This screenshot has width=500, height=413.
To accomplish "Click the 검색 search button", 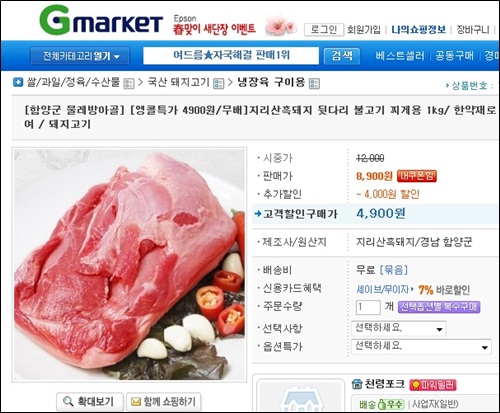I will (342, 56).
